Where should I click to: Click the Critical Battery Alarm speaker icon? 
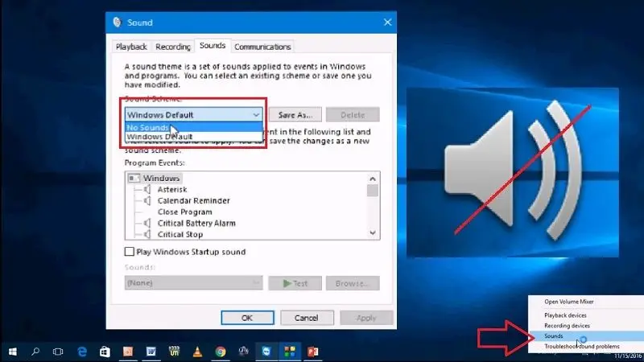click(x=147, y=223)
